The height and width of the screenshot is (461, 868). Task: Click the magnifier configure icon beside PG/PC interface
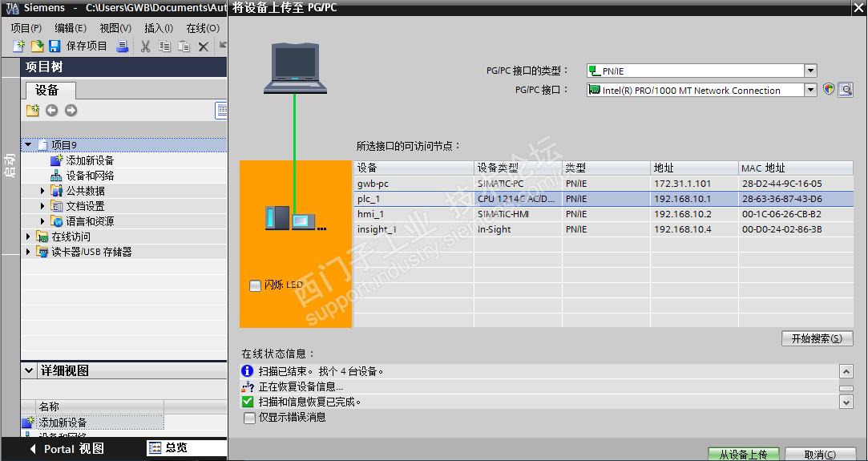[x=846, y=89]
